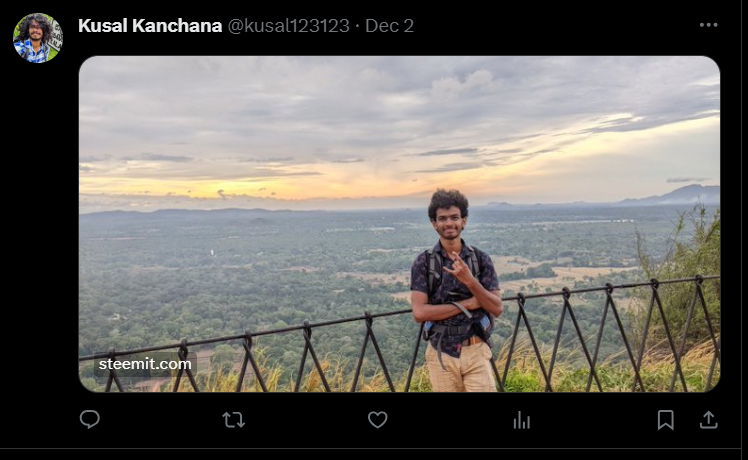Bookmark the tweet from Kusal Kanchana
The image size is (748, 460).
pyautogui.click(x=665, y=420)
